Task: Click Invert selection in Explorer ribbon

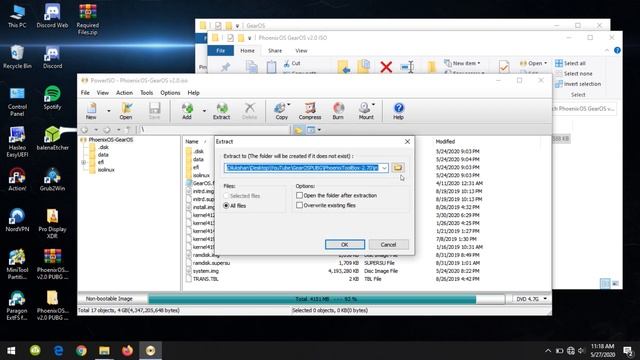Action: pyautogui.click(x=578, y=84)
